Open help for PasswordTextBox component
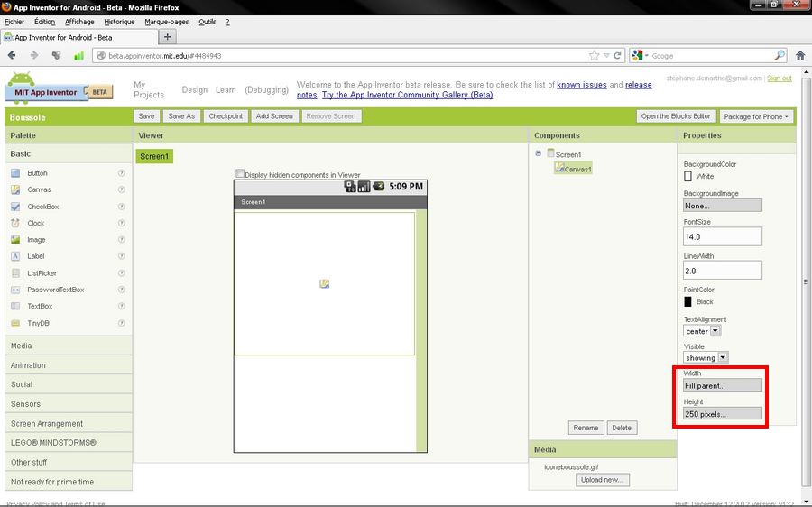Screen dimensions: 812x507 coord(122,290)
